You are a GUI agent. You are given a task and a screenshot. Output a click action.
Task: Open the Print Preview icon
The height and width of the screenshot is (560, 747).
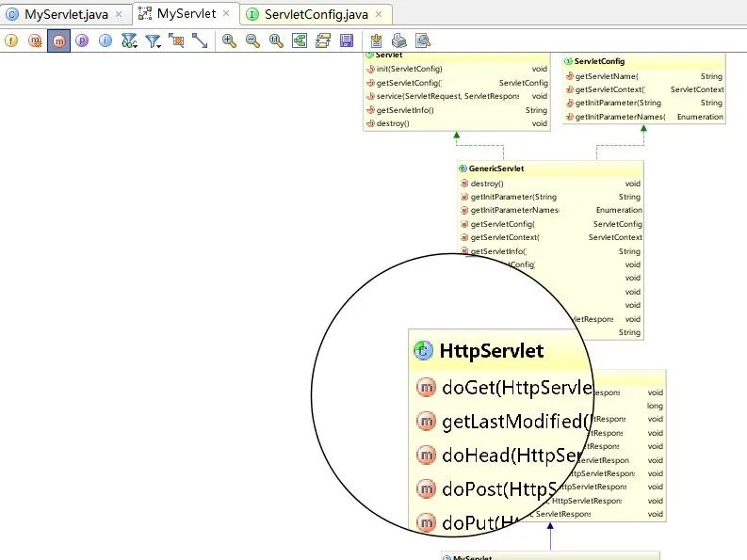click(x=423, y=41)
